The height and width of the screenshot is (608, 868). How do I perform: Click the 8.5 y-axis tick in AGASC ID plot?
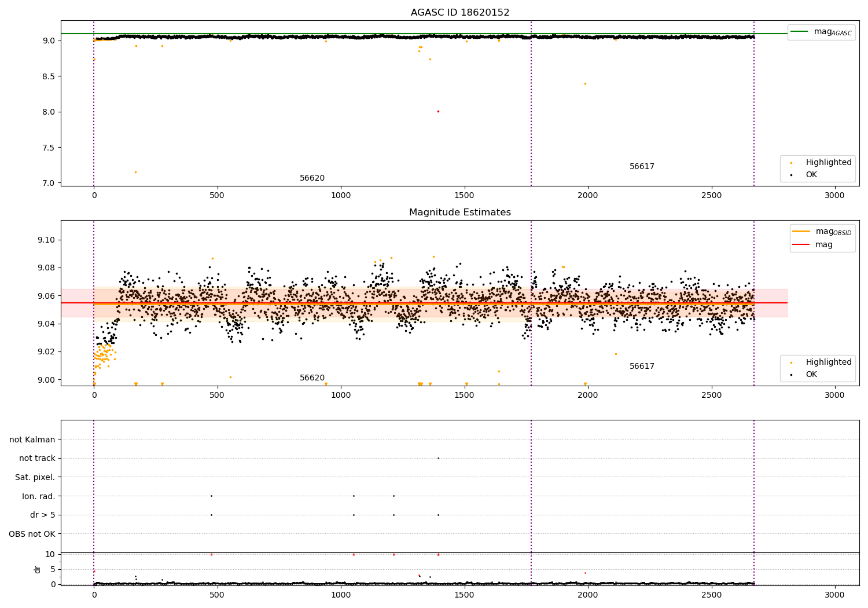click(x=49, y=76)
